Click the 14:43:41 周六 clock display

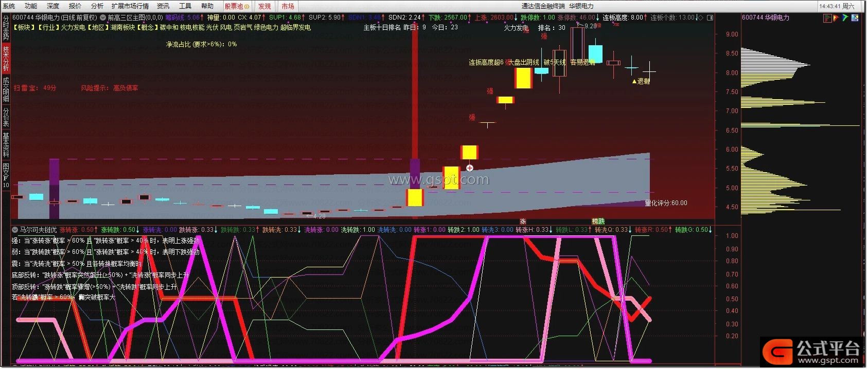(x=837, y=6)
